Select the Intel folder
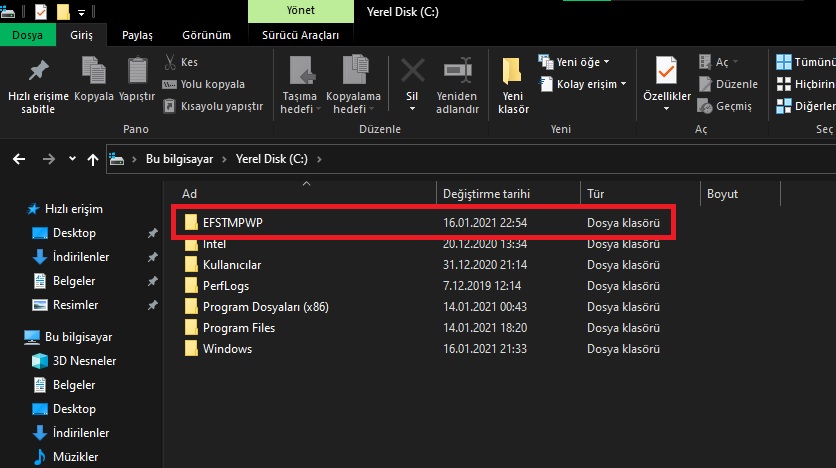836x468 pixels. [424, 244]
